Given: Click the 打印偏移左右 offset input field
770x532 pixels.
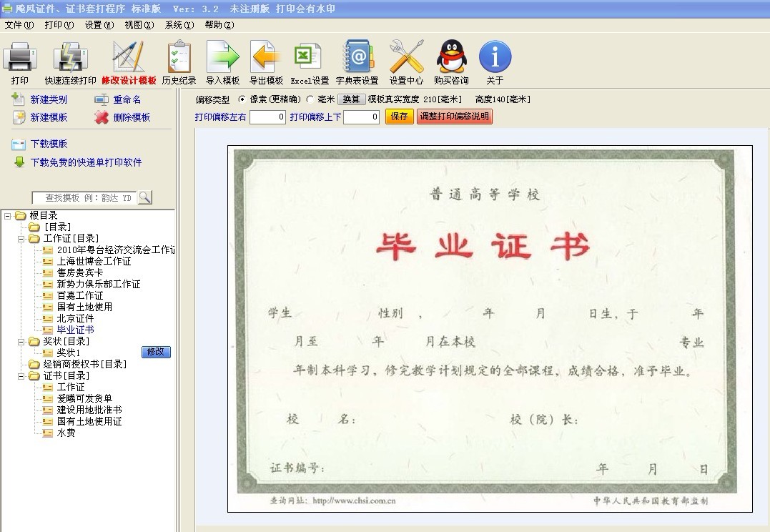Looking at the screenshot, I should [x=267, y=117].
